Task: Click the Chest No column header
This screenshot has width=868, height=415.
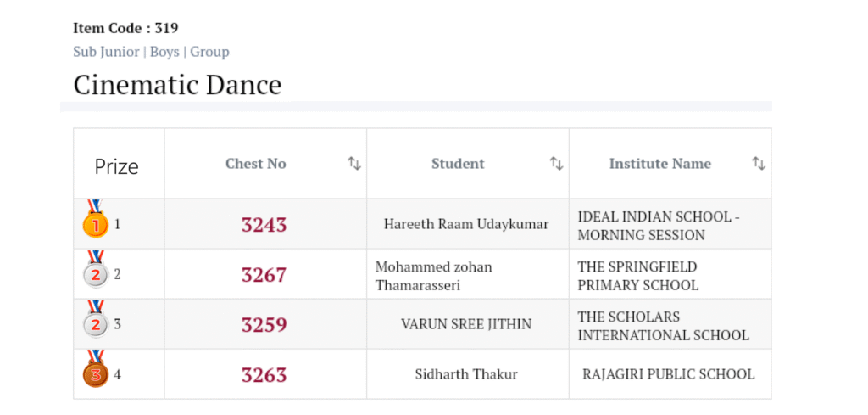Action: [255, 164]
